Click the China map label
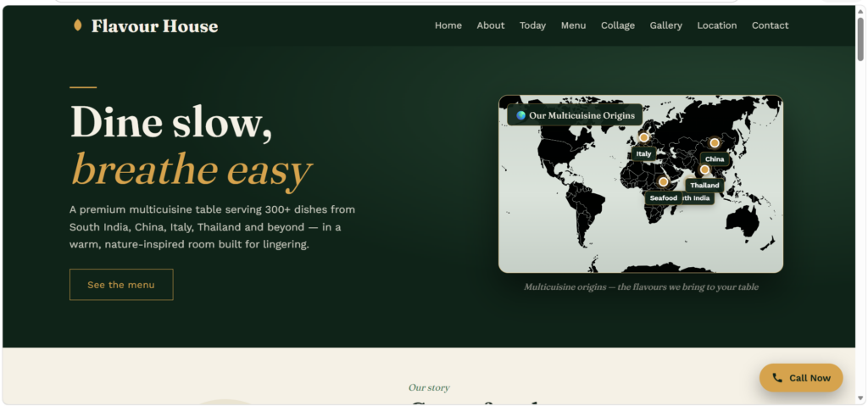The height and width of the screenshot is (406, 868). (715, 159)
